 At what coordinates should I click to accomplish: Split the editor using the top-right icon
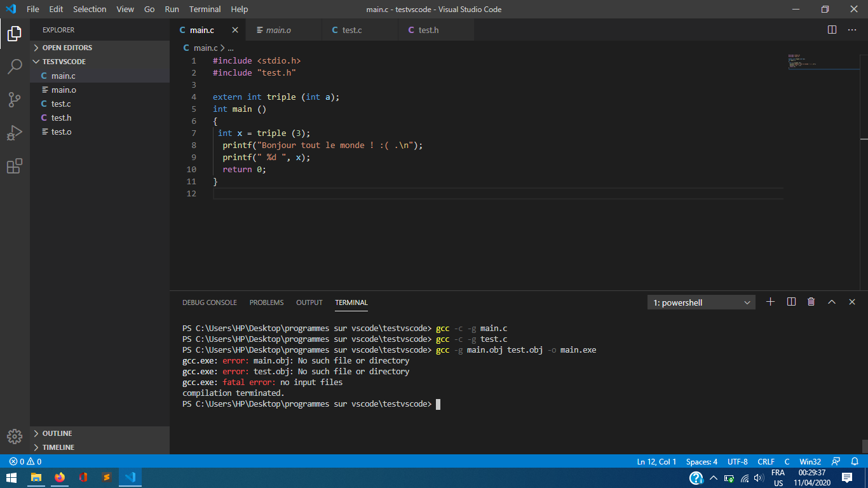point(832,29)
